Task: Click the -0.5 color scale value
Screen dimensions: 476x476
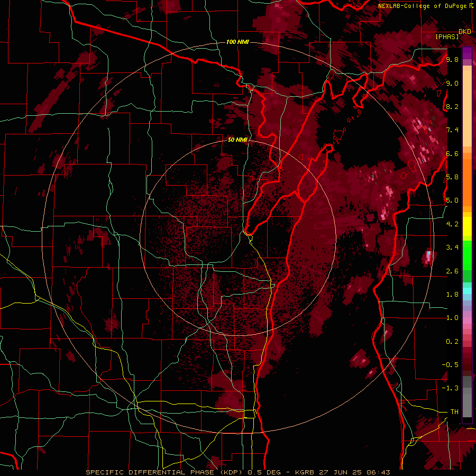Action: tap(450, 365)
